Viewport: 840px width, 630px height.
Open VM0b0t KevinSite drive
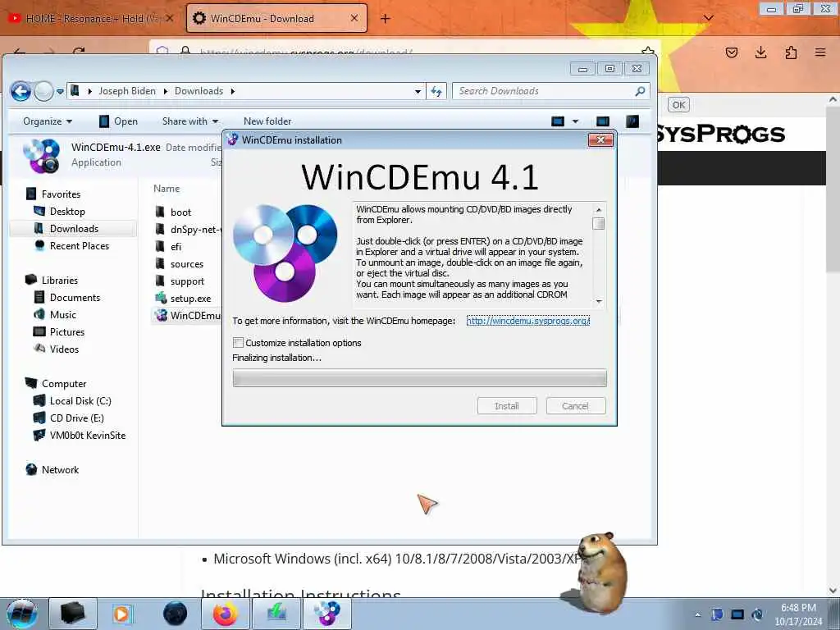point(80,435)
